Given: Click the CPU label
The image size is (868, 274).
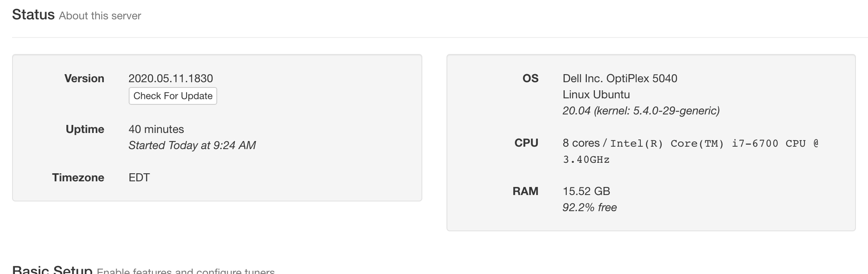Looking at the screenshot, I should pos(526,143).
